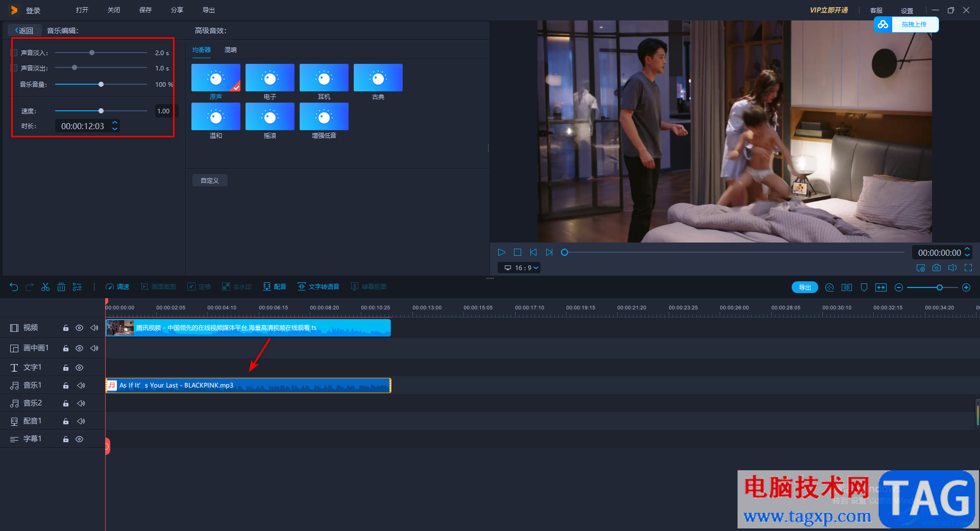Toggle lock on the 视频 track

[x=66, y=328]
